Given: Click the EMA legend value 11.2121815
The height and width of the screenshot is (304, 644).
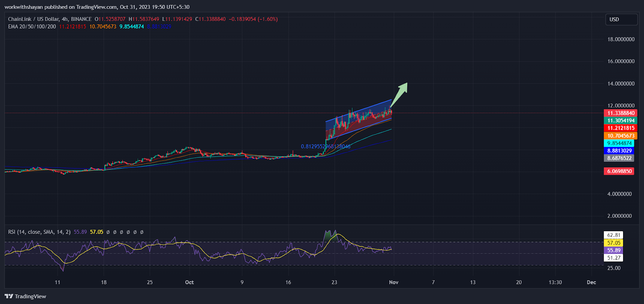Looking at the screenshot, I should [x=72, y=27].
